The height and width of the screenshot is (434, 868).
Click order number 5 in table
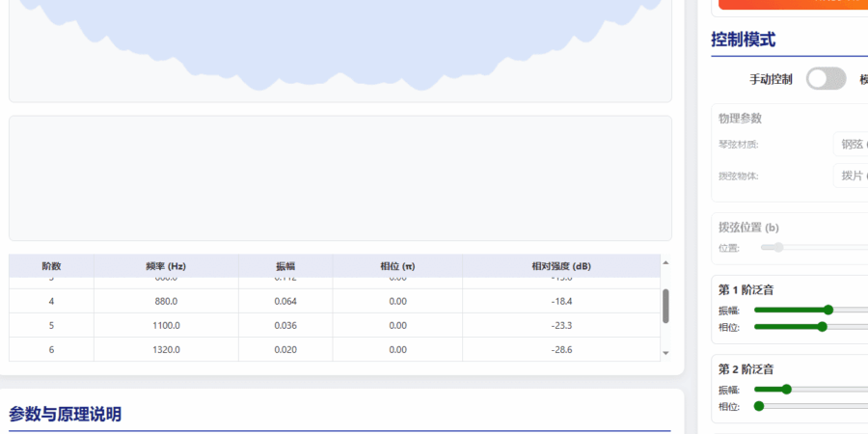pyautogui.click(x=51, y=326)
